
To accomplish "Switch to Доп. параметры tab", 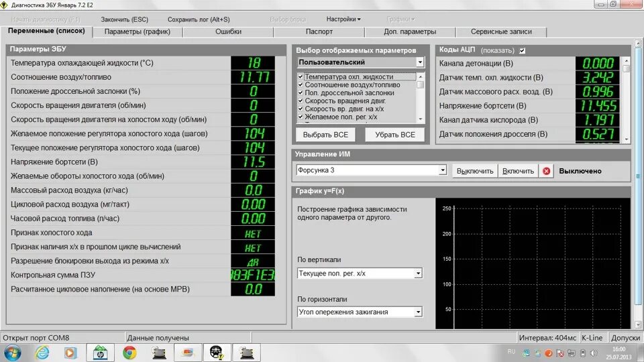I will 410,32.
